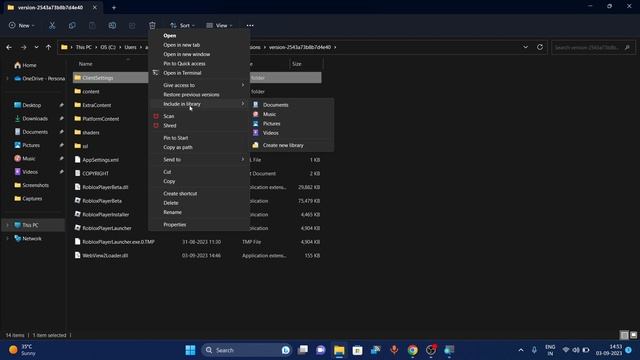The image size is (640, 360).
Task: Click the Name column header
Action: click(x=85, y=64)
